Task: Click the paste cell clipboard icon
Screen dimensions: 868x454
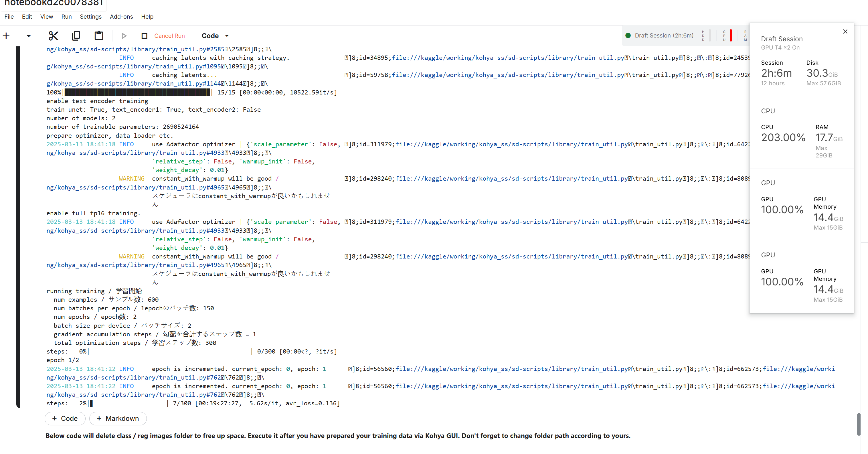Action: pyautogui.click(x=99, y=36)
